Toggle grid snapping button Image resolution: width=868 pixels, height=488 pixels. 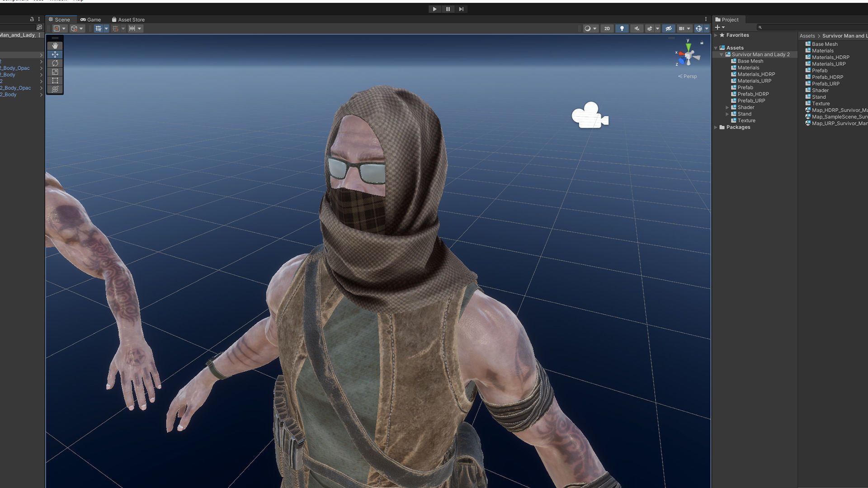click(115, 28)
